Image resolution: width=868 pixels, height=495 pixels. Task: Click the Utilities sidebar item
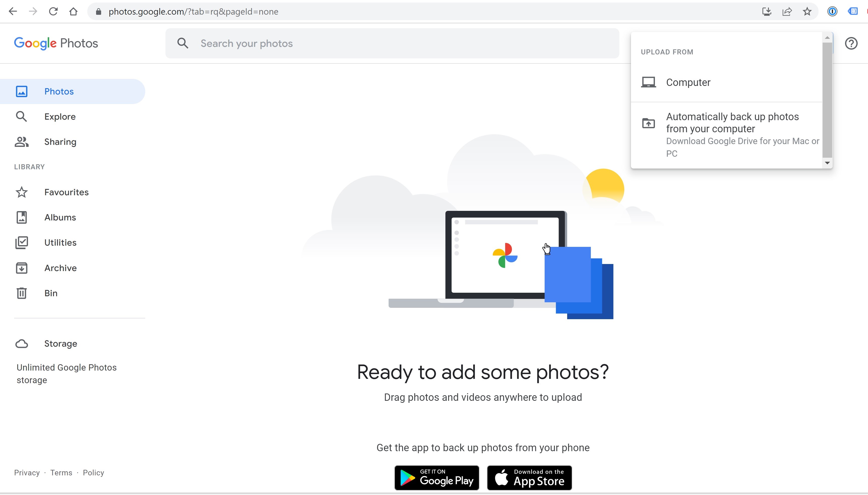tap(60, 242)
